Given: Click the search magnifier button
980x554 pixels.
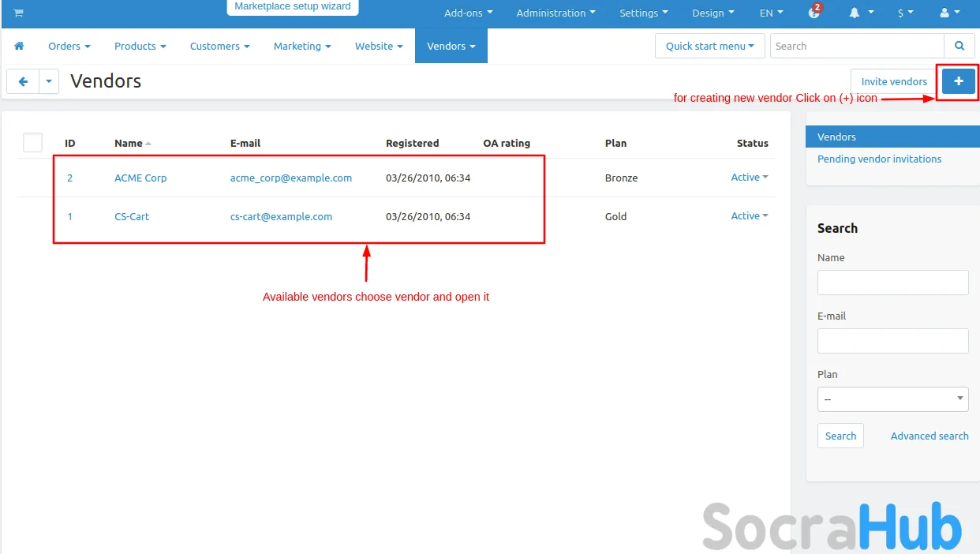Looking at the screenshot, I should tap(959, 47).
